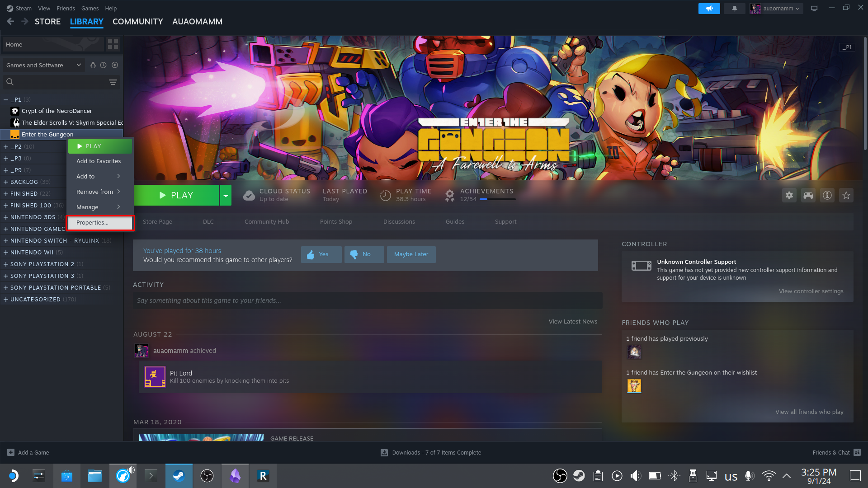The height and width of the screenshot is (488, 868).
Task: Open the game settings gear icon
Action: tap(789, 195)
